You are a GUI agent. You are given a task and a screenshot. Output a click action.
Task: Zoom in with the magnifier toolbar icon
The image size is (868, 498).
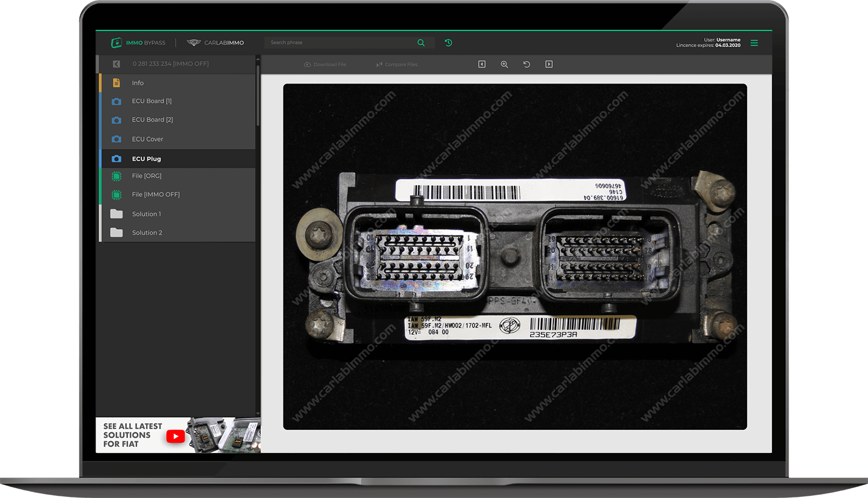click(504, 64)
